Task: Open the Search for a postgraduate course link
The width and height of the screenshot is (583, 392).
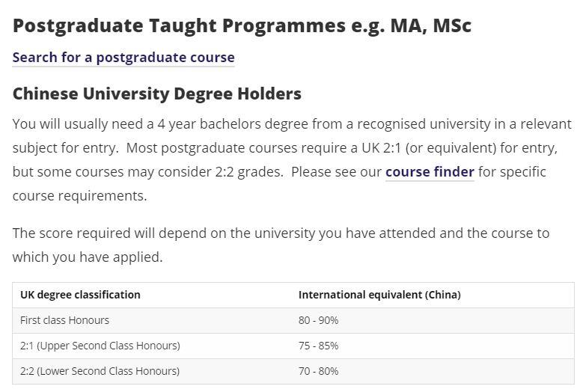Action: click(123, 58)
